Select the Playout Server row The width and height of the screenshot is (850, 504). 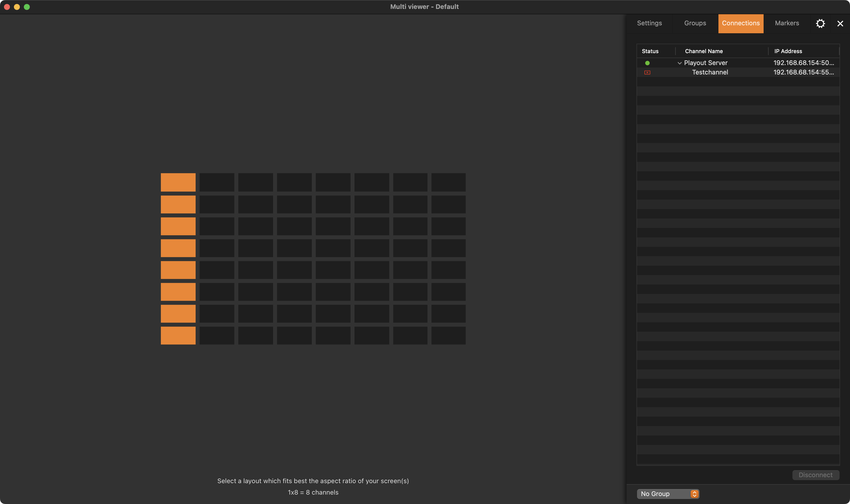738,63
